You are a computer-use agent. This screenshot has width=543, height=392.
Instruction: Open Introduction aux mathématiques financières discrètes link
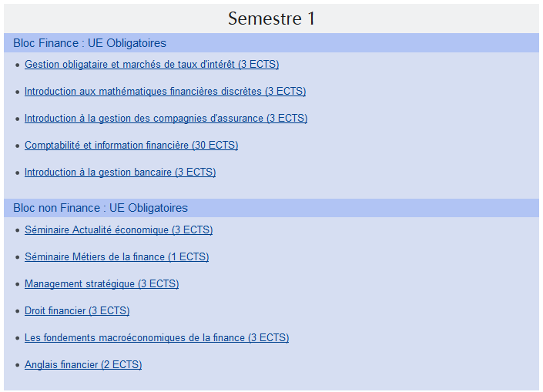point(165,92)
